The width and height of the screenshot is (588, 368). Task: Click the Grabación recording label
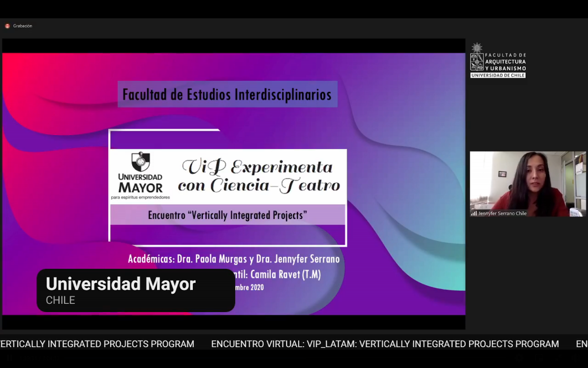coord(23,26)
